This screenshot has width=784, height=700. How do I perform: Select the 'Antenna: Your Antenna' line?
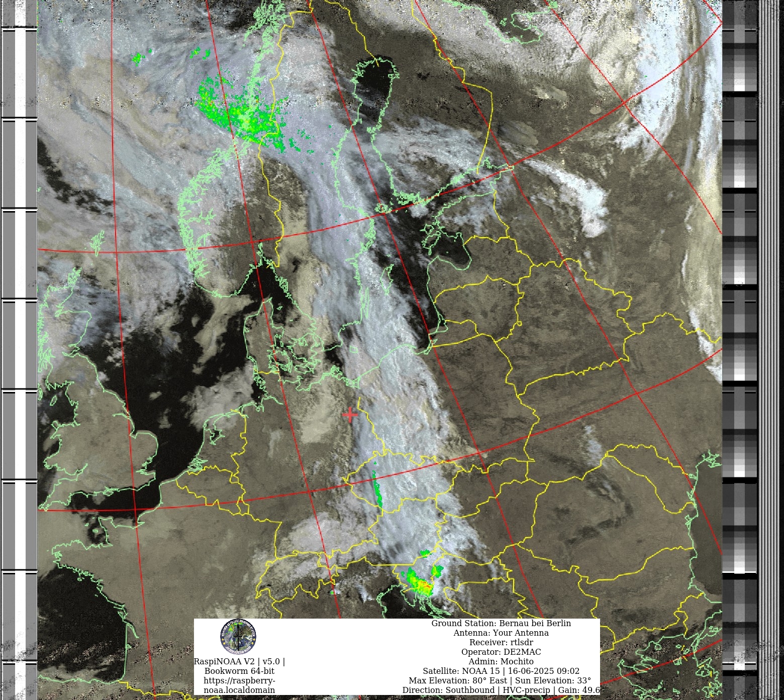pos(501,633)
